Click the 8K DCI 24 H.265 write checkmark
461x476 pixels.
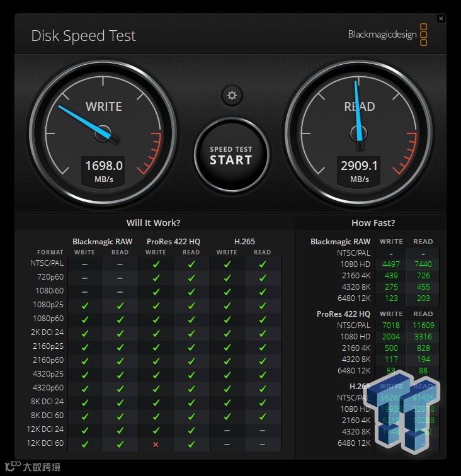tap(227, 402)
